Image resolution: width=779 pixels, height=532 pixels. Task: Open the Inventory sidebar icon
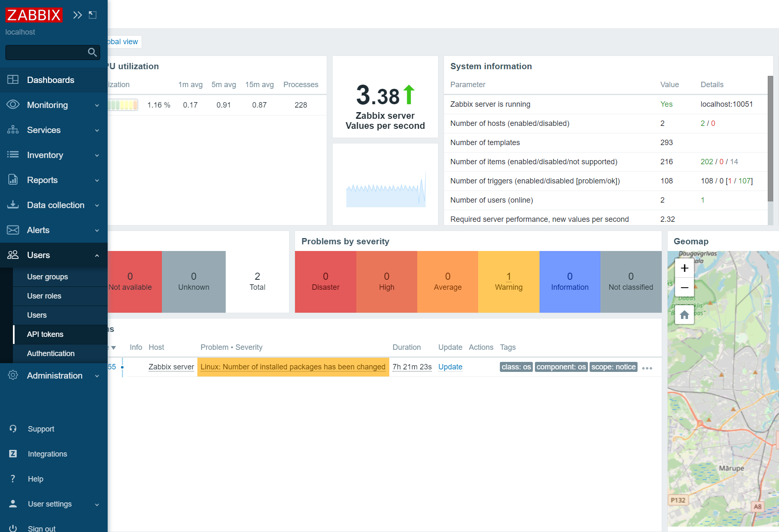tap(13, 155)
